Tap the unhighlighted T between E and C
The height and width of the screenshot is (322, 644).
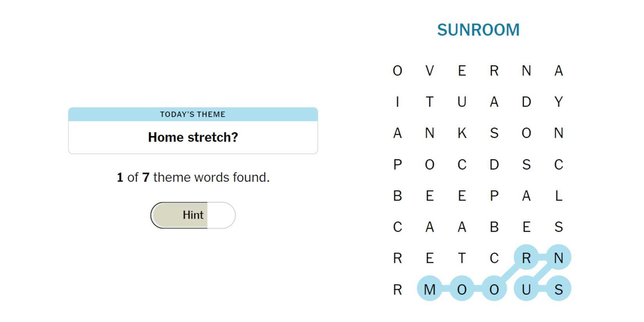pyautogui.click(x=462, y=258)
